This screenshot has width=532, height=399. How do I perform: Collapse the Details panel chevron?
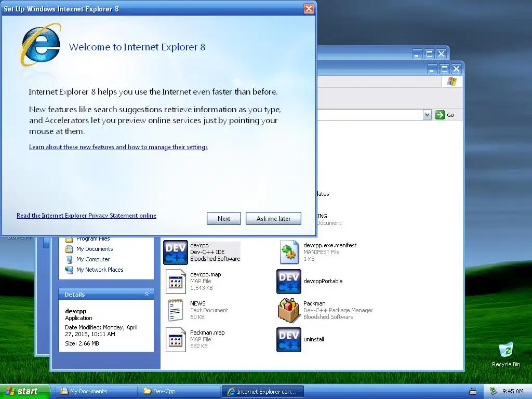147,294
